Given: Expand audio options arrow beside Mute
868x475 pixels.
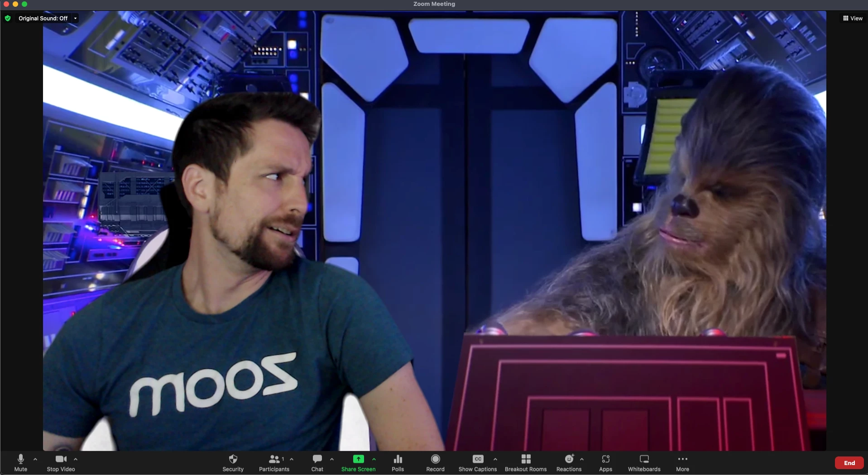Looking at the screenshot, I should pyautogui.click(x=35, y=459).
